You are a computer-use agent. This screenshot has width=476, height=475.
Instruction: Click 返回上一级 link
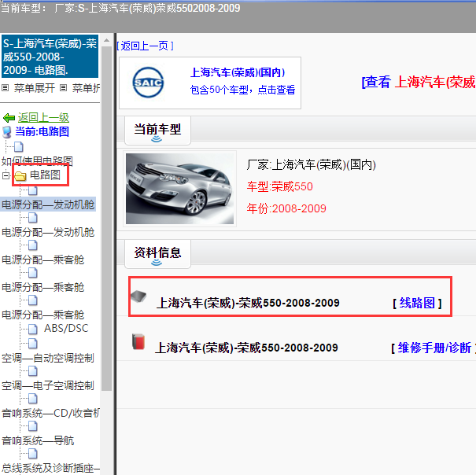tap(43, 117)
